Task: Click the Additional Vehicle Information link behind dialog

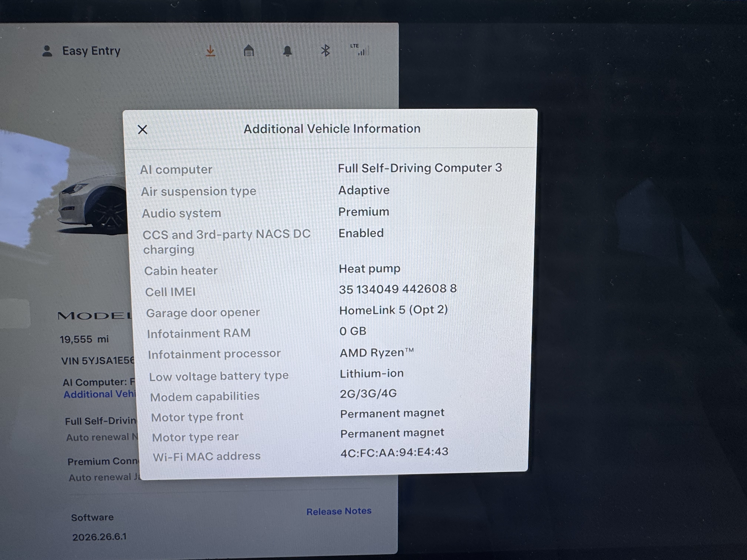Action: point(100,394)
